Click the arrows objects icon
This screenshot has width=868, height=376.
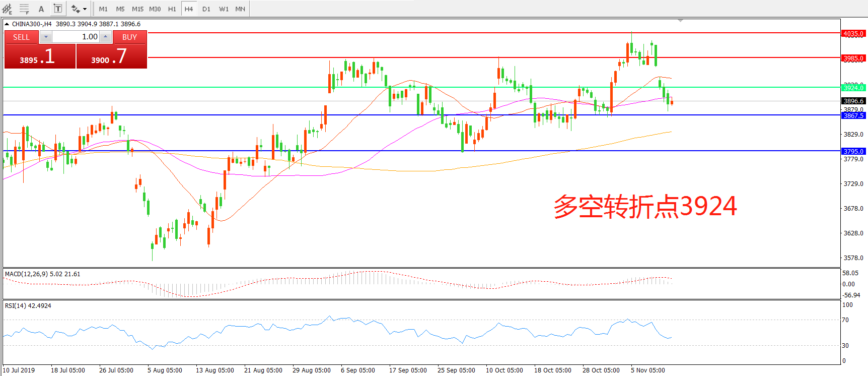(76, 9)
